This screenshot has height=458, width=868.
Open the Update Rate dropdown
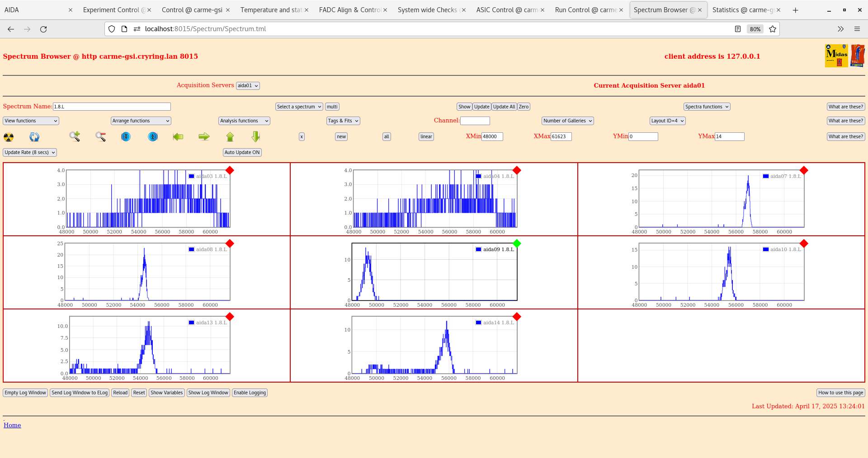[x=30, y=152]
